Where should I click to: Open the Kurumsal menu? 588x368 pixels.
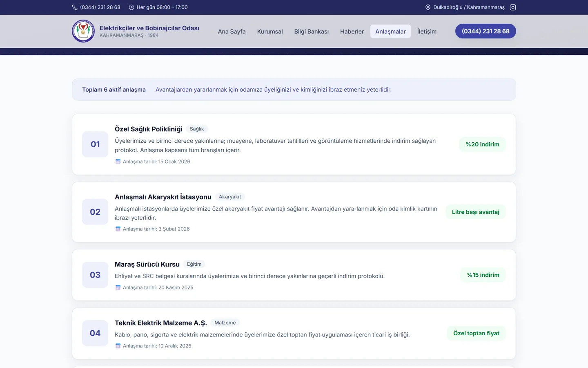(270, 31)
